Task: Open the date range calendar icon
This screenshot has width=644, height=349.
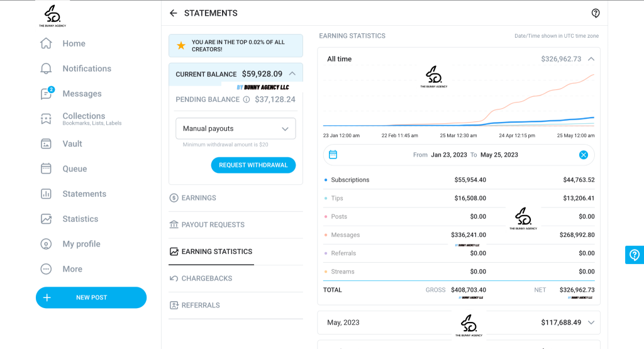Action: 333,155
